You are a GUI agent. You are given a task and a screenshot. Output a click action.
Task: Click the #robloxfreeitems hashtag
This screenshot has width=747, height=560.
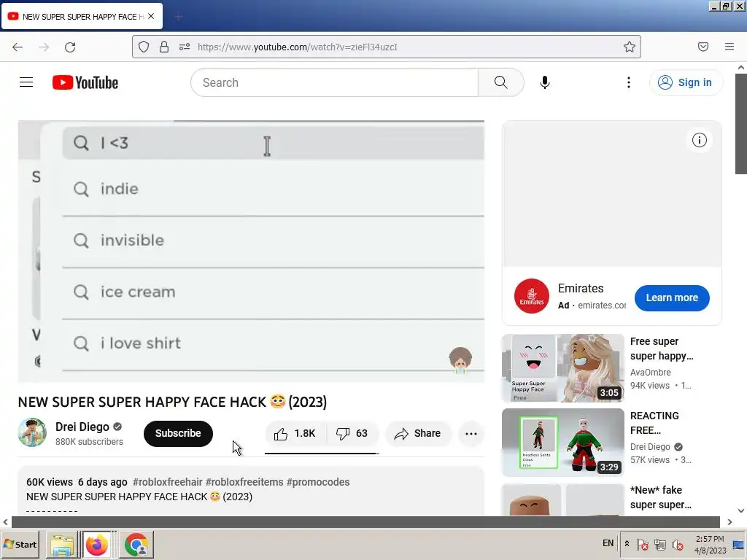[244, 482]
